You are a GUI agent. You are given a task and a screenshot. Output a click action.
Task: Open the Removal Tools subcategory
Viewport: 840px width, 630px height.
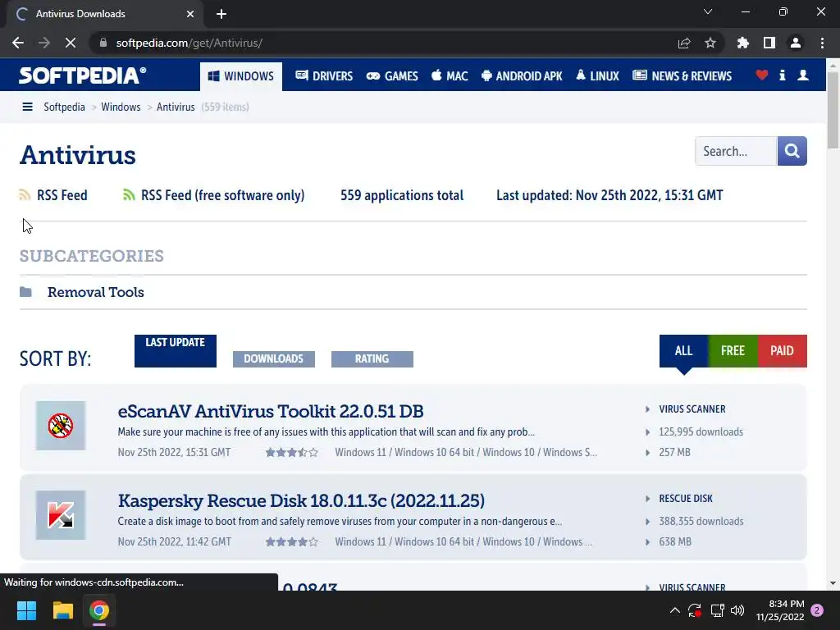point(96,292)
